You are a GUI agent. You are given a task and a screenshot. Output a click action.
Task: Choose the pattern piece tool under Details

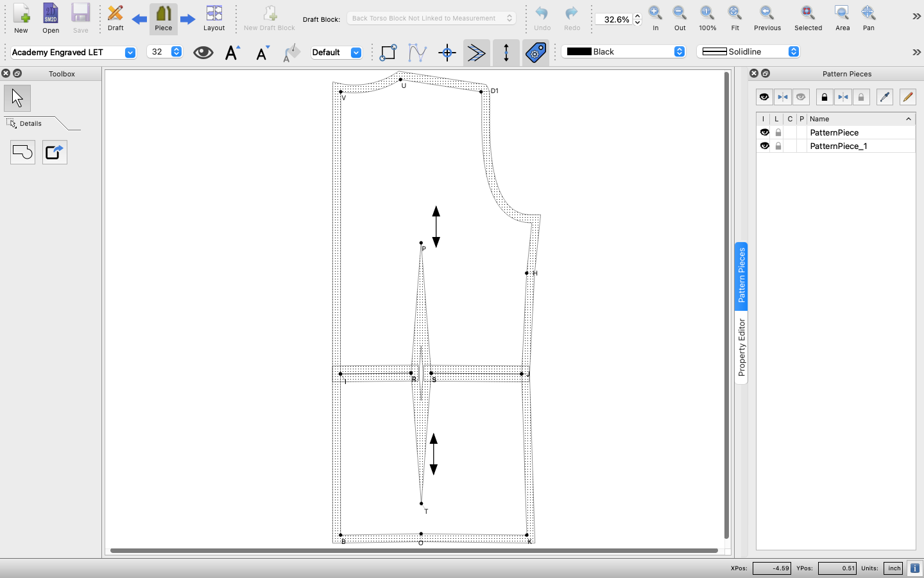pyautogui.click(x=22, y=152)
